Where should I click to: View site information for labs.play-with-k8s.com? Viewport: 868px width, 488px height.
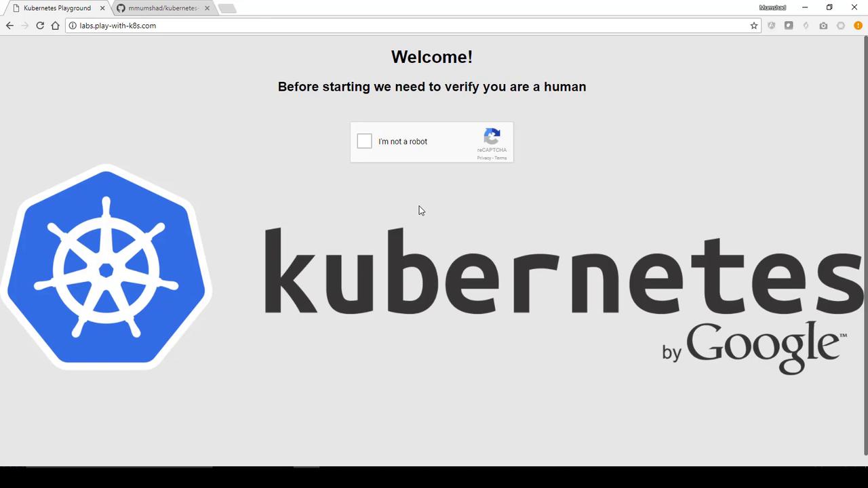(73, 26)
